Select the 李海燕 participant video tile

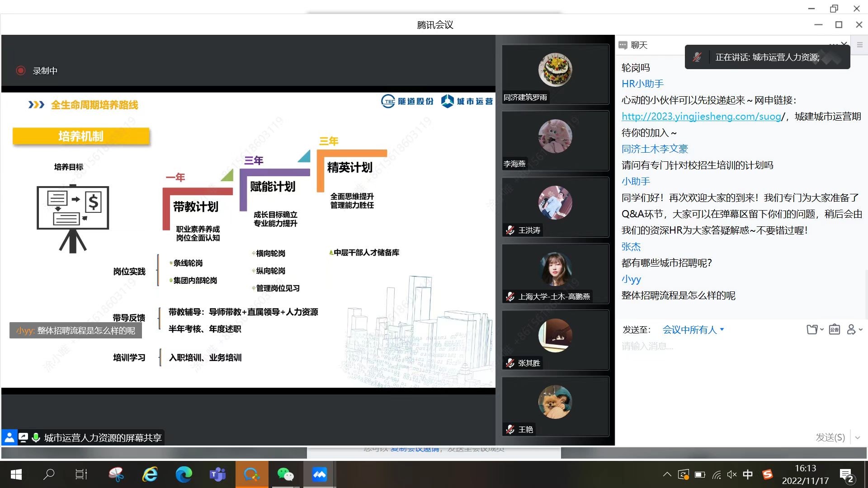(x=555, y=141)
